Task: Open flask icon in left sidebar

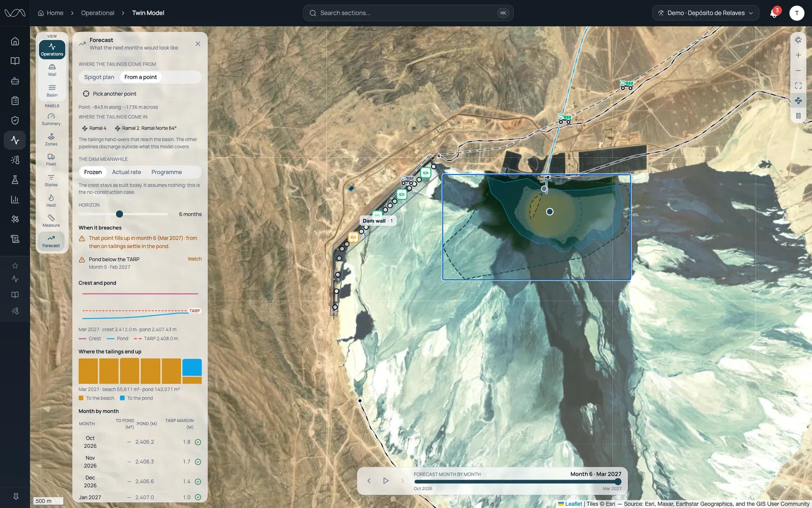Action: pyautogui.click(x=15, y=180)
